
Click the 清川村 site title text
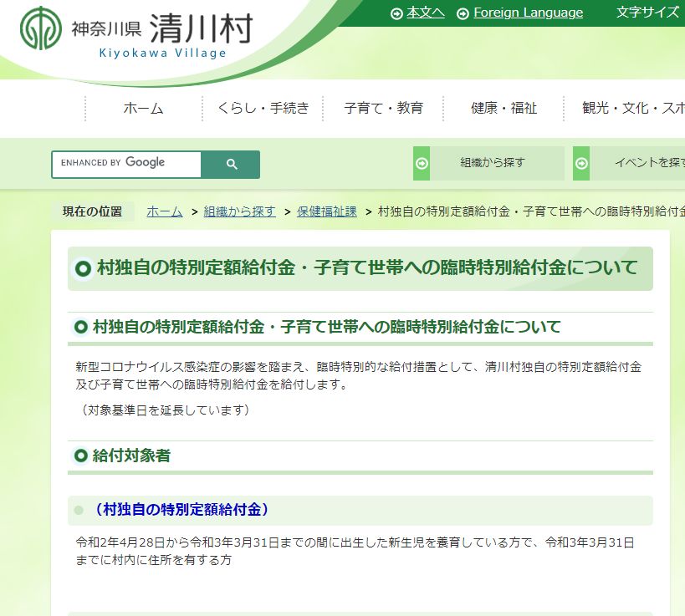pos(201,28)
